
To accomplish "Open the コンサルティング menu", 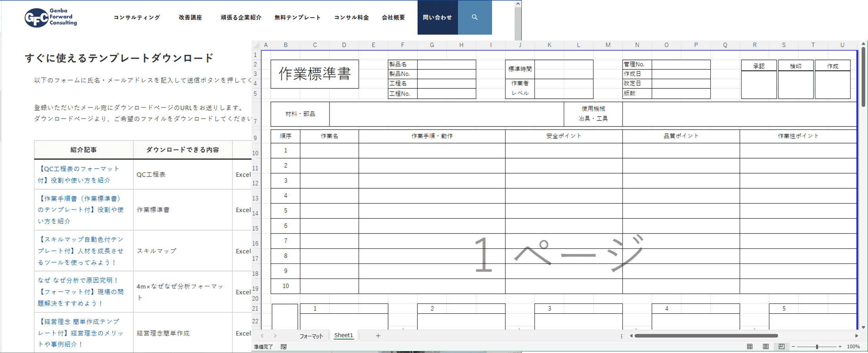I will pyautogui.click(x=137, y=17).
